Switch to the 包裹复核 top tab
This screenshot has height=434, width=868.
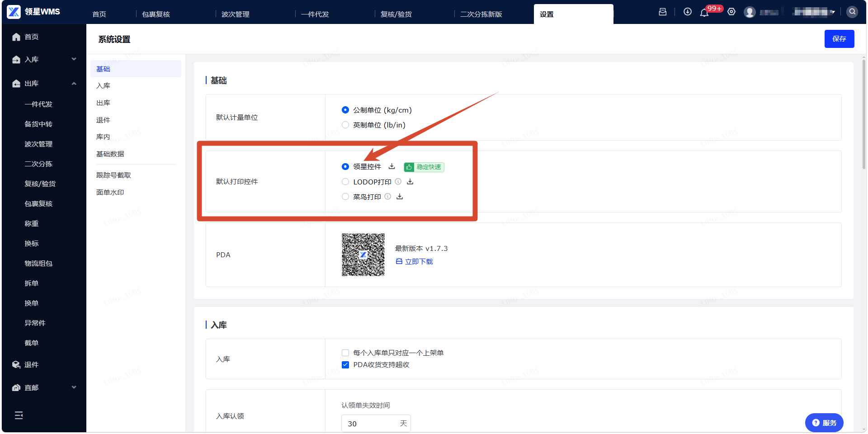156,14
